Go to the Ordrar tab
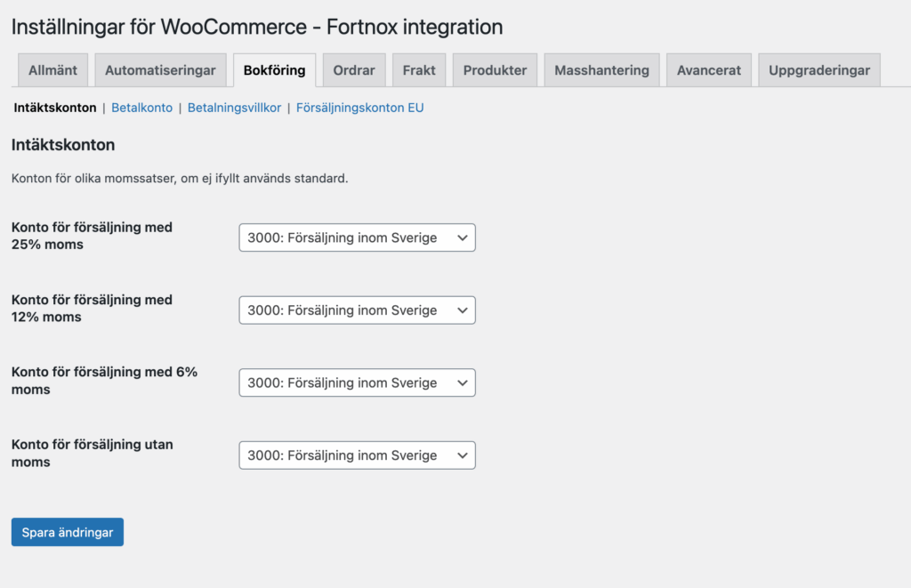The height and width of the screenshot is (588, 911). click(353, 70)
